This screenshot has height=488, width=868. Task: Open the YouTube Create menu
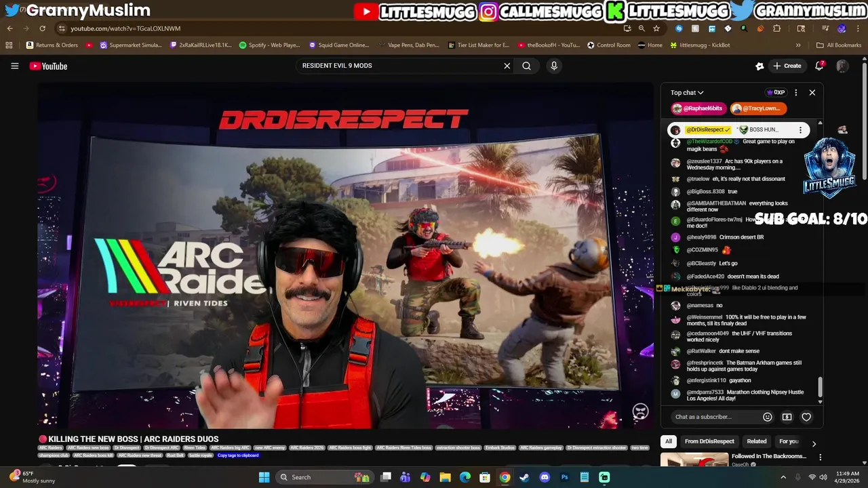click(787, 66)
